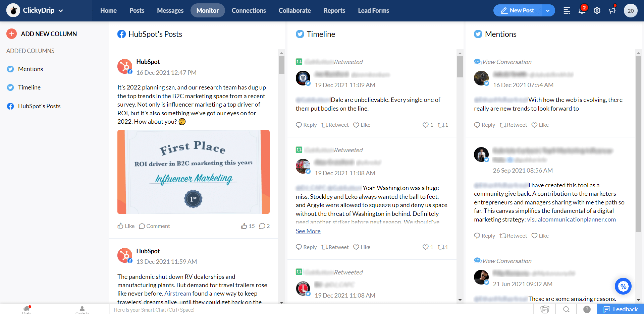Open the Collaborate tab

coord(294,10)
